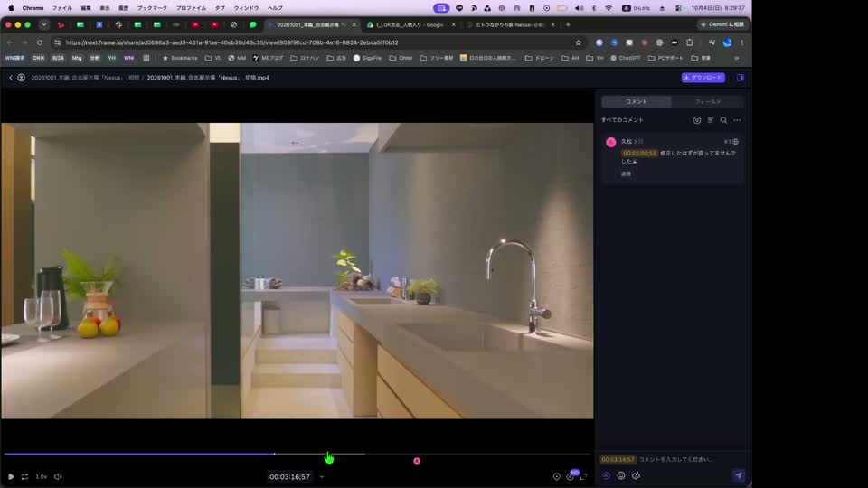Click the 00:03:16;57 timecode display
Screen dimensions: 868x488
[x=289, y=476]
